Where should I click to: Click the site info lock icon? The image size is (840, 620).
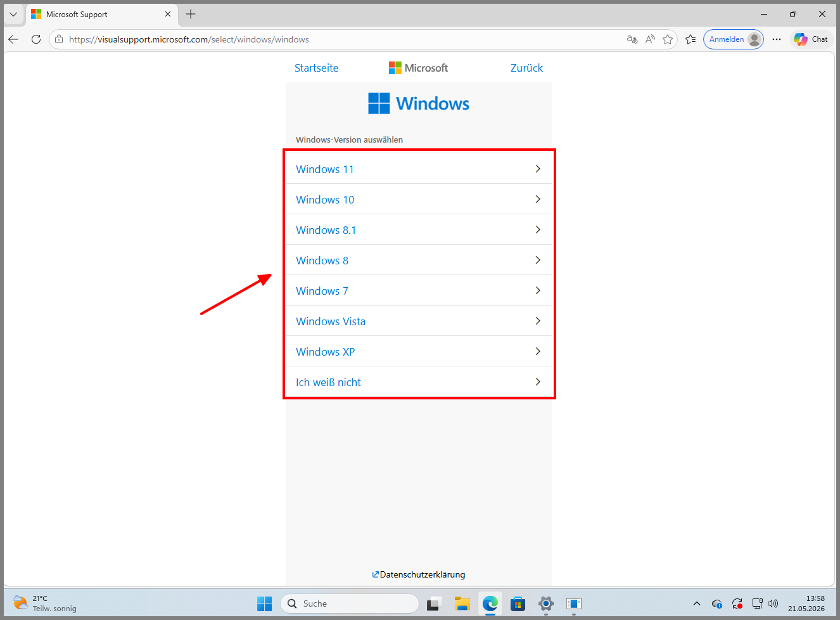pos(59,39)
